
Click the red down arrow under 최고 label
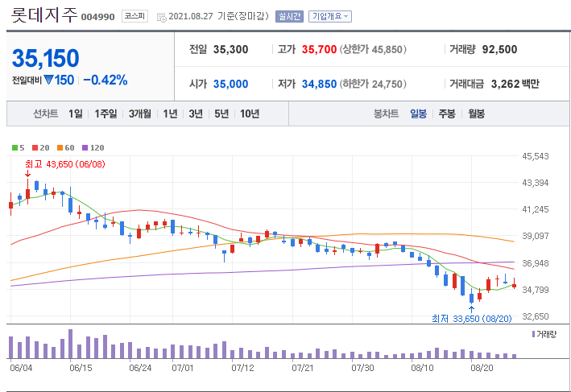click(27, 174)
